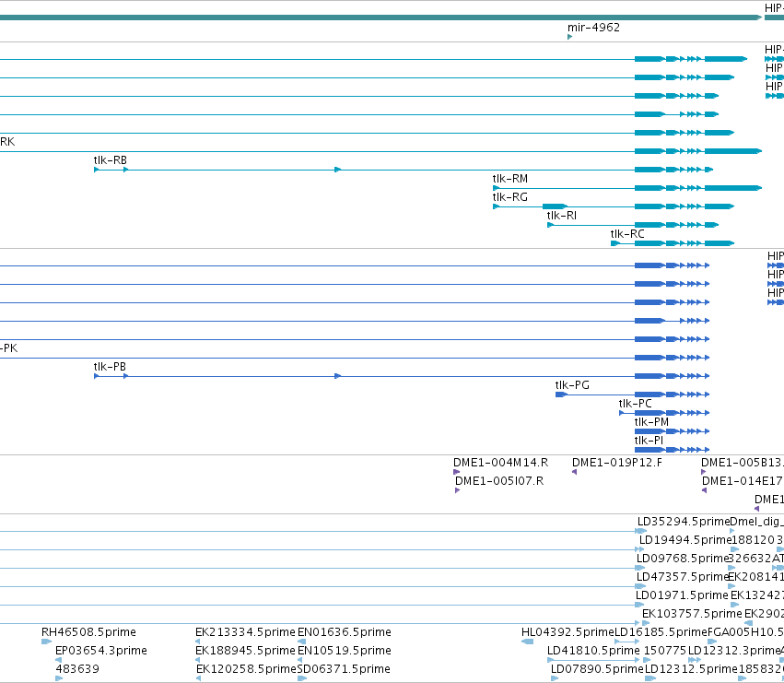784x683 pixels.
Task: Open the LD01971.5prime EST label
Action: tap(682, 596)
